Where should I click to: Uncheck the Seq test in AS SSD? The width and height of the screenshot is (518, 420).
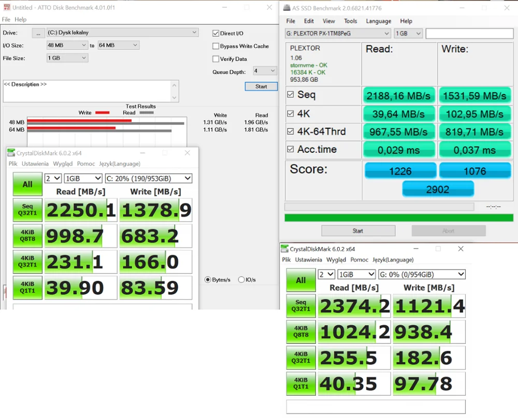point(291,94)
